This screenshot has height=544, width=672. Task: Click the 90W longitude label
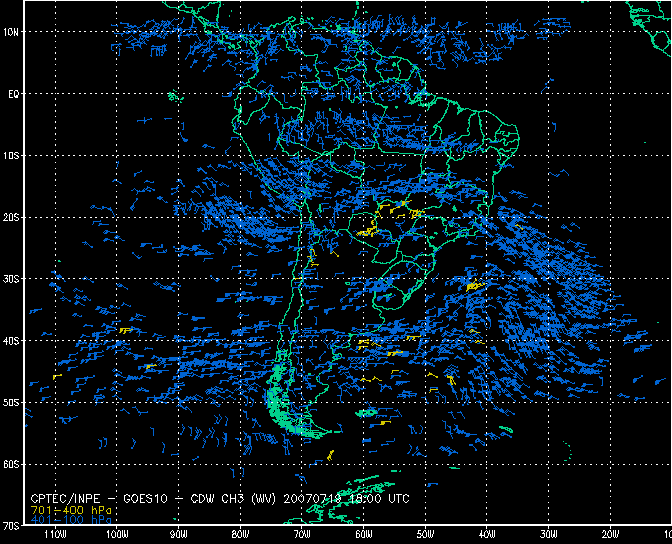click(x=179, y=534)
